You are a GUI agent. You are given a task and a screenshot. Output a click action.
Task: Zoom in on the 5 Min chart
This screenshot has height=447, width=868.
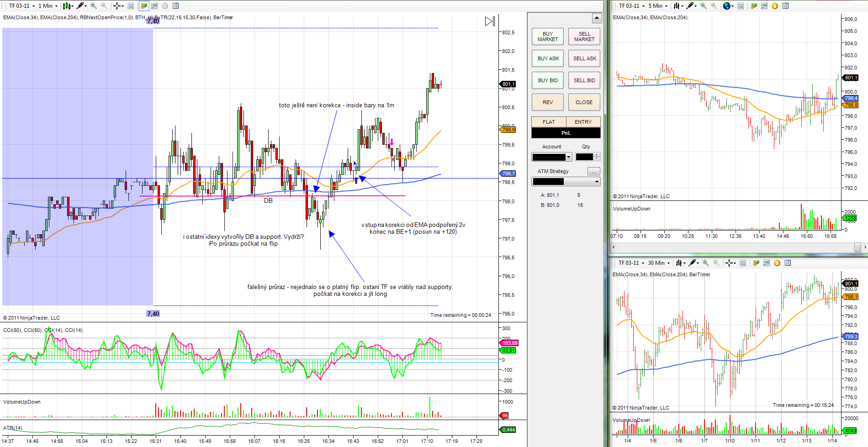(704, 6)
